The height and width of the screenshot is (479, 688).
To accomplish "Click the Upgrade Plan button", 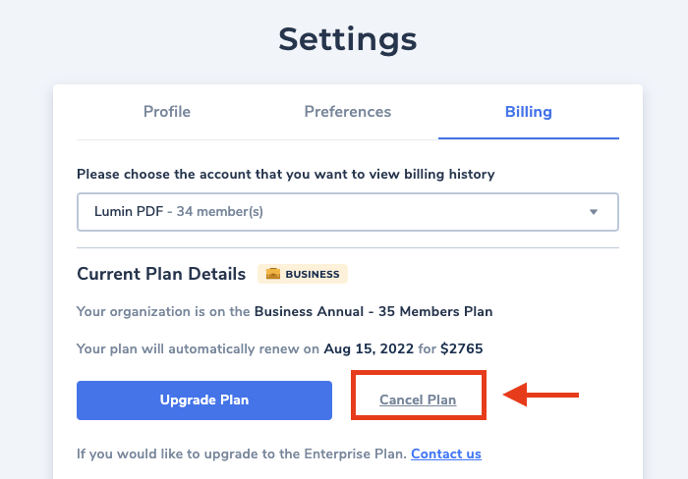I will pyautogui.click(x=204, y=400).
